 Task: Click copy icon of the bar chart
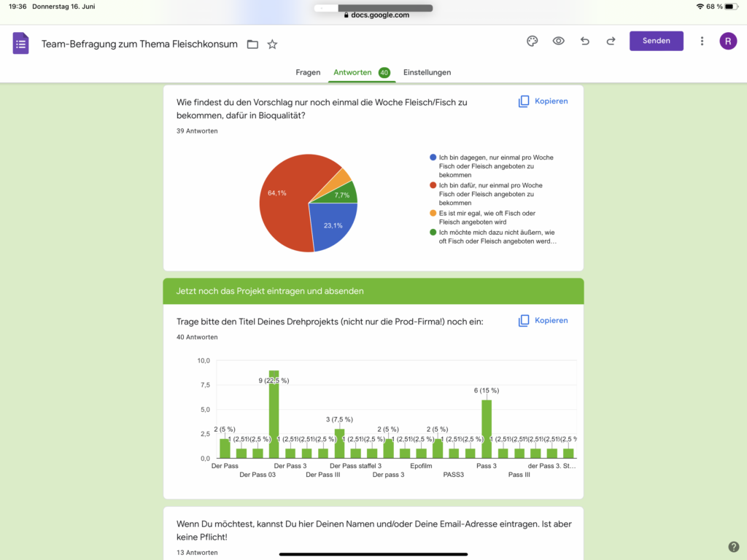point(524,321)
